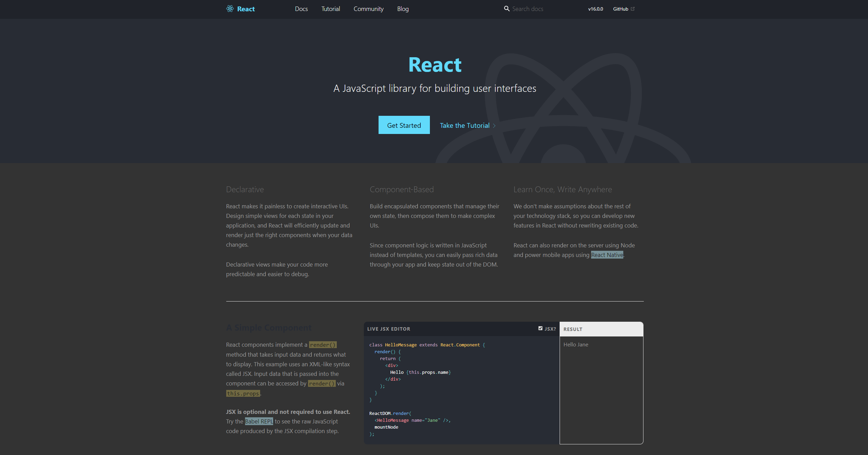Click the Get Started button

coord(404,125)
